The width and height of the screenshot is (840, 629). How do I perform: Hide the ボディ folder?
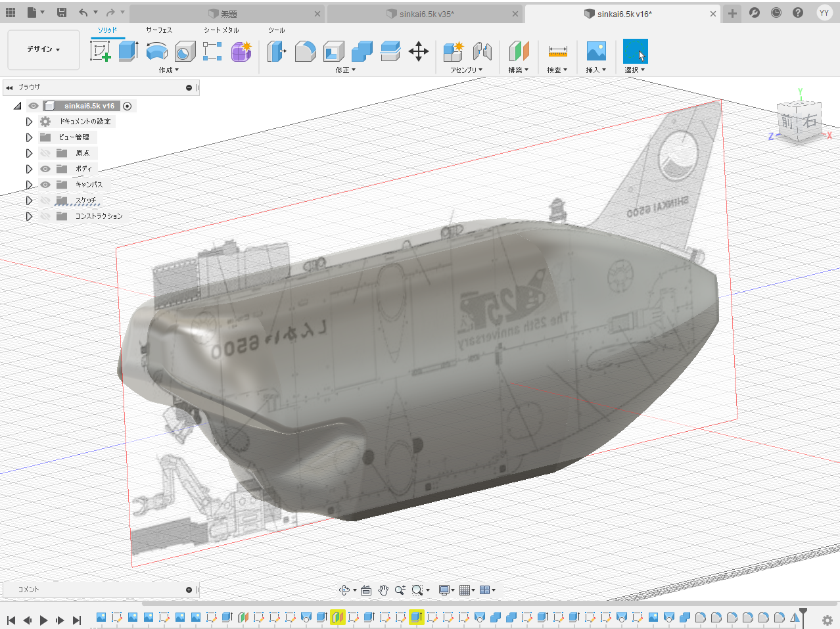click(45, 169)
